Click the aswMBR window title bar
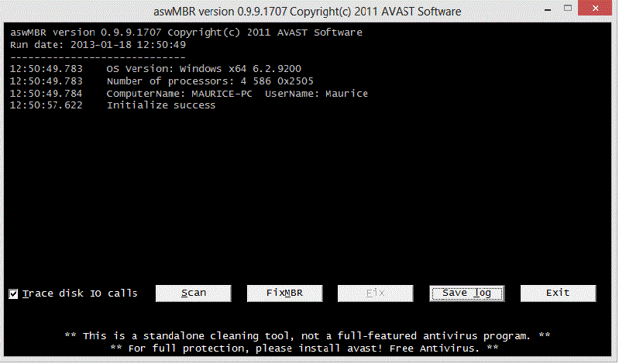The height and width of the screenshot is (364, 619). pyautogui.click(x=310, y=12)
